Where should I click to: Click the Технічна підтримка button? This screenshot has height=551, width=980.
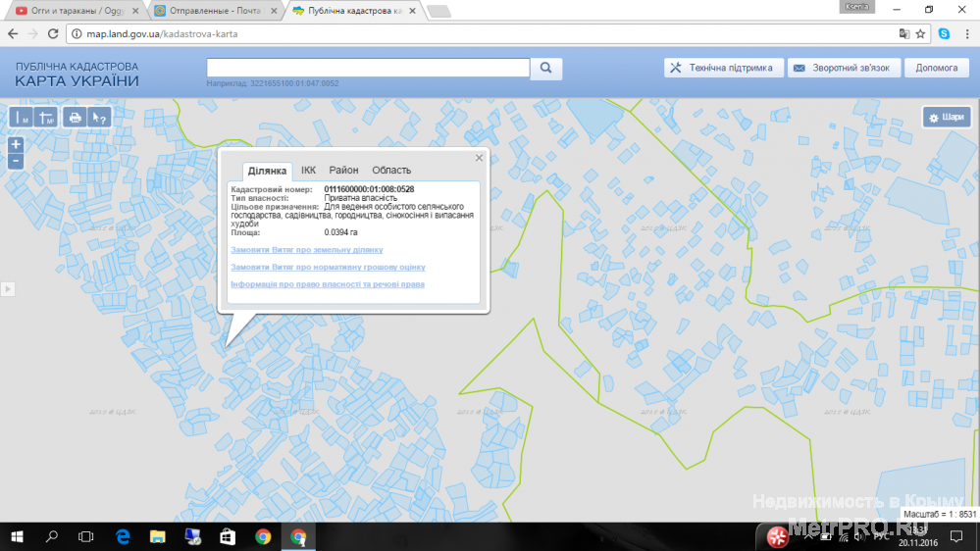tap(724, 68)
